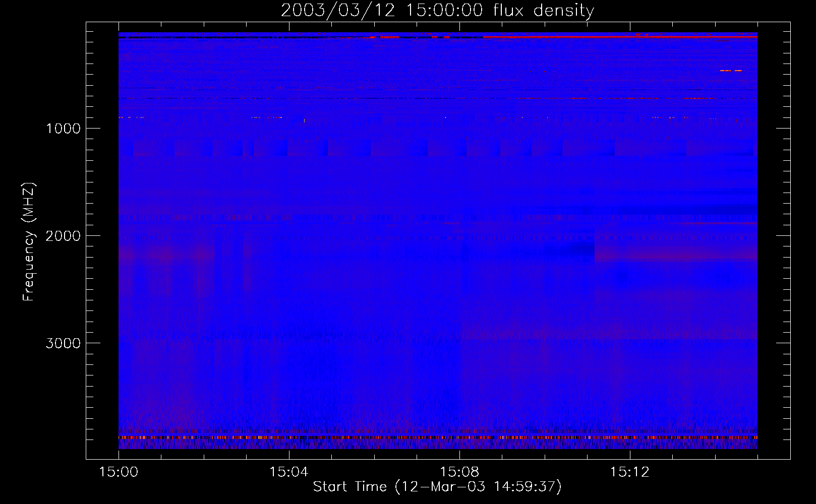Screen dimensions: 816x504
Task: Click the 15:00 time tick label
Action: click(x=119, y=472)
